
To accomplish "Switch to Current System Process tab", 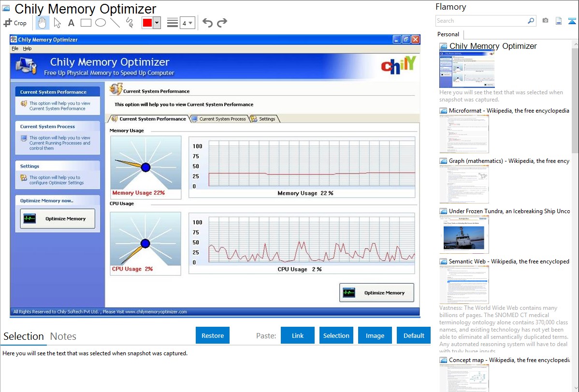I will (218, 119).
